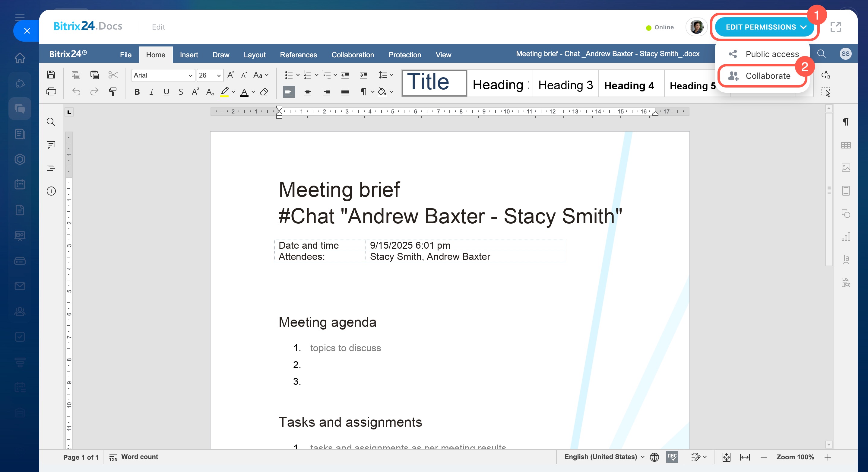Select the Justified alignment

point(345,92)
